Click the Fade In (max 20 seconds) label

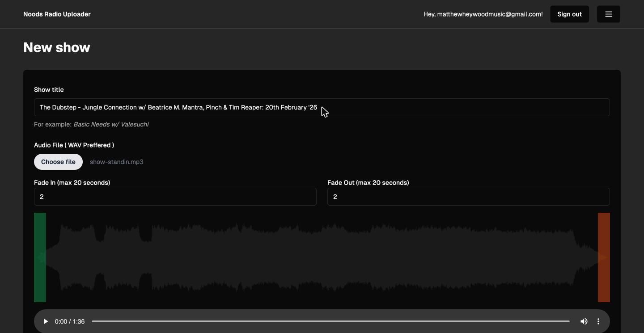point(72,183)
